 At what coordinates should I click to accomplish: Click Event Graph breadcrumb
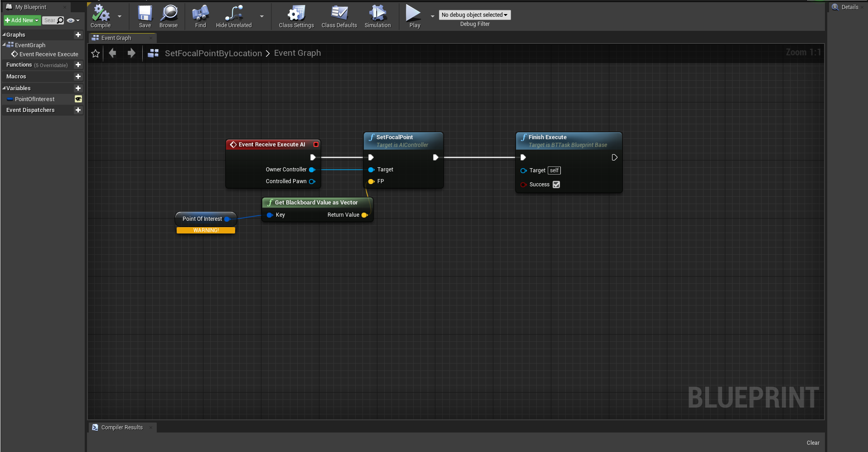297,53
